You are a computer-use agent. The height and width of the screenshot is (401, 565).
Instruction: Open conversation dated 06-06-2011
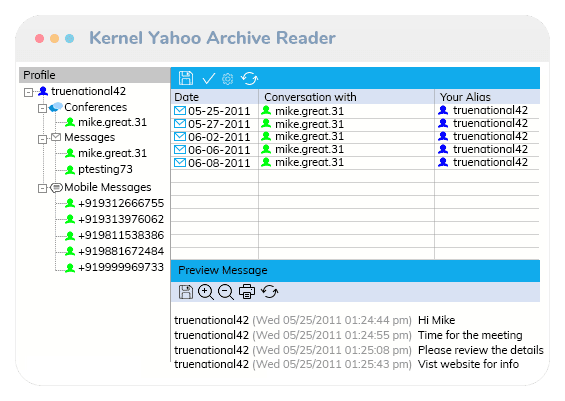point(355,150)
